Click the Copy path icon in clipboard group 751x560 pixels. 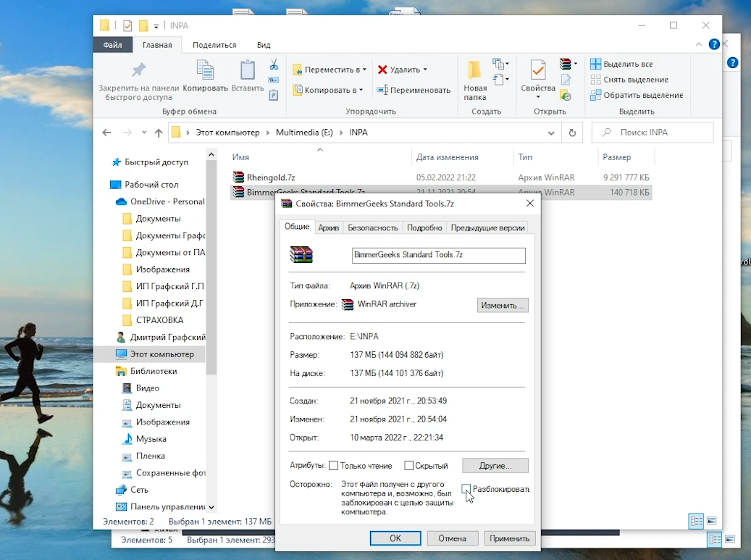tap(274, 80)
